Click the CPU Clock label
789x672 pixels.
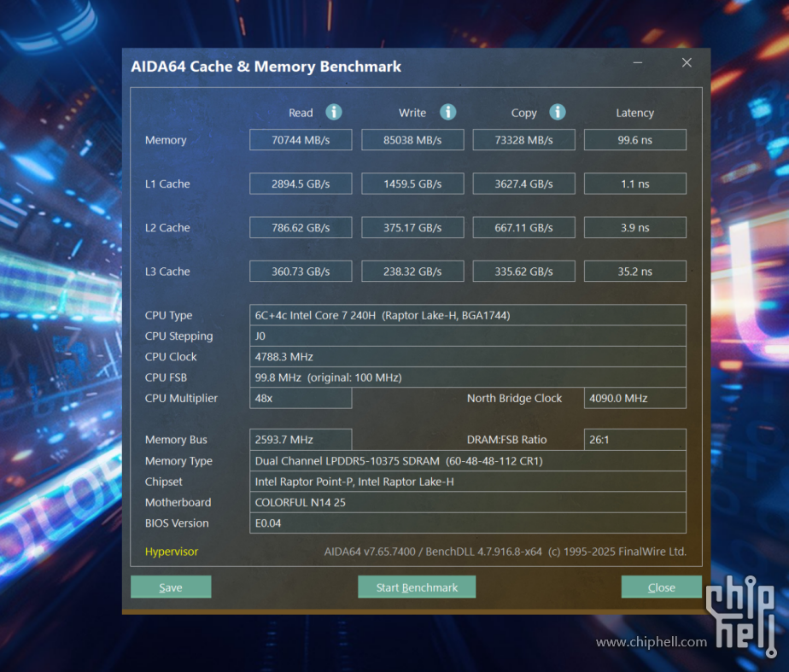(171, 357)
